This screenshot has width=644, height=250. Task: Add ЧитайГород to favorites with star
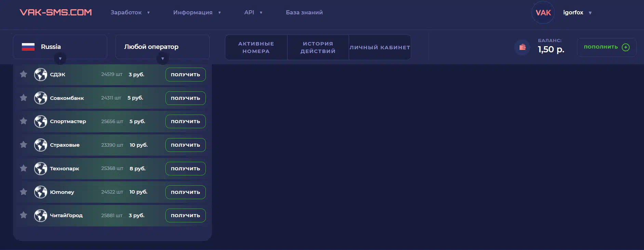pyautogui.click(x=24, y=215)
